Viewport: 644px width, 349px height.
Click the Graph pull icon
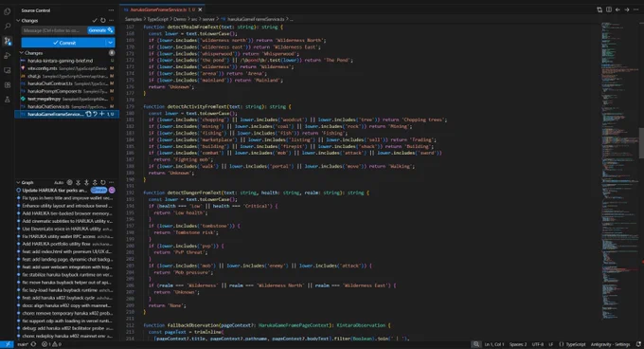coord(86,182)
